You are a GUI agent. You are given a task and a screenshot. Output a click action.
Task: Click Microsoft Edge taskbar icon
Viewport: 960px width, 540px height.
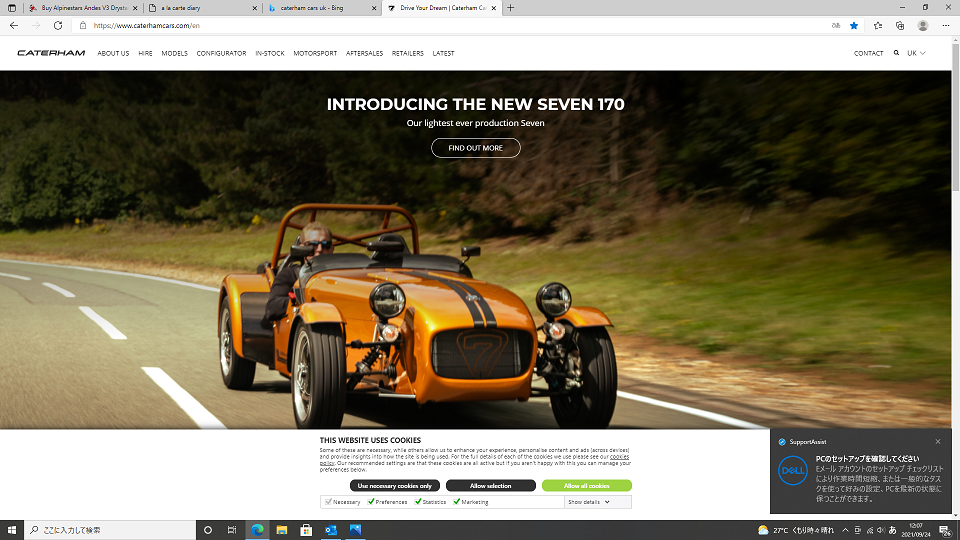point(257,530)
